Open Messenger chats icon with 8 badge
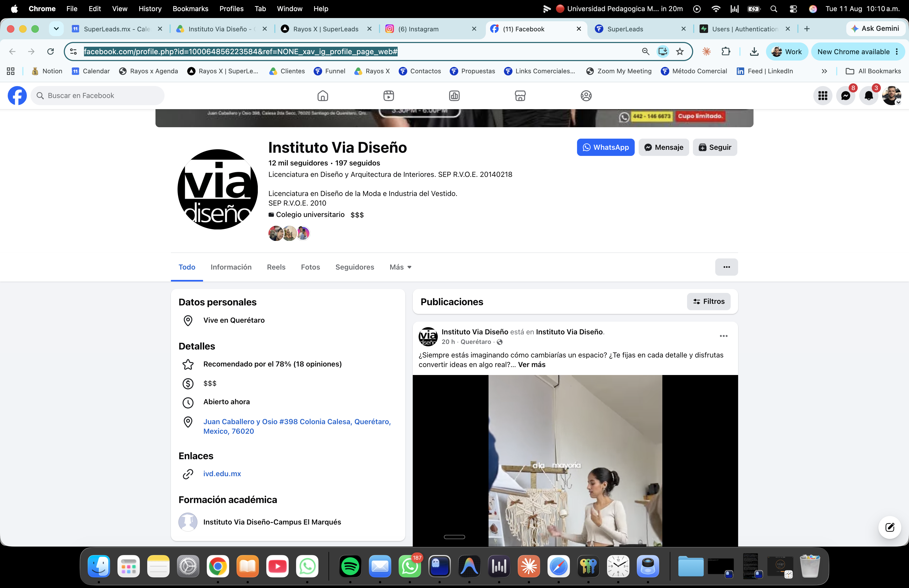909x588 pixels. [x=845, y=95]
